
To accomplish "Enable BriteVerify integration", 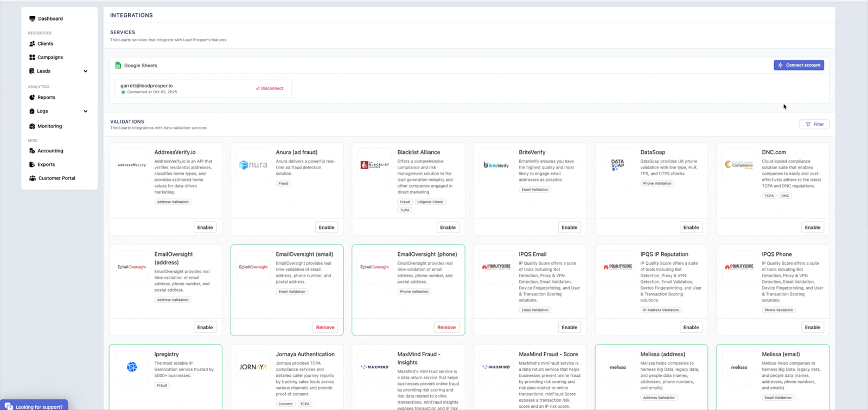I will 569,227.
